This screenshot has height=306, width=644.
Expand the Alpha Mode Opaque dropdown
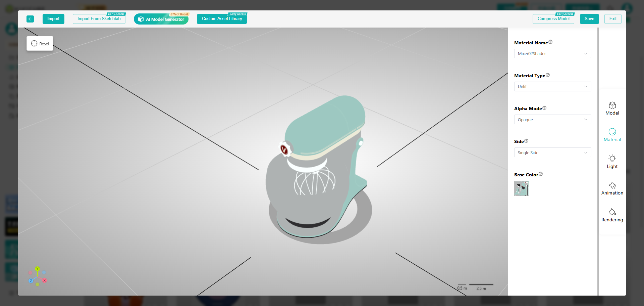[552, 120]
